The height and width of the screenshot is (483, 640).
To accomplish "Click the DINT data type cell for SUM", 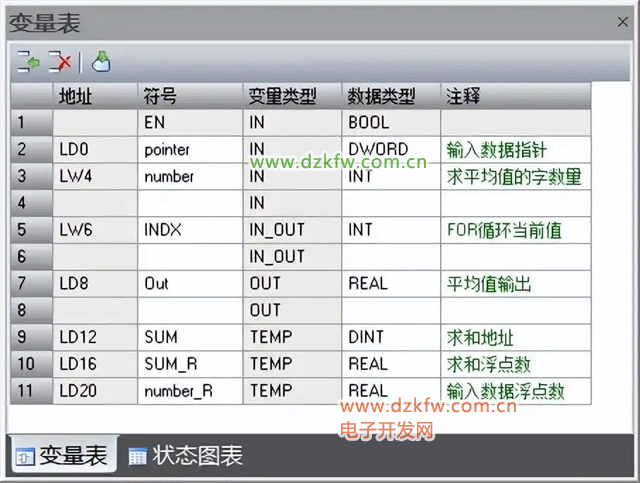I will (391, 337).
